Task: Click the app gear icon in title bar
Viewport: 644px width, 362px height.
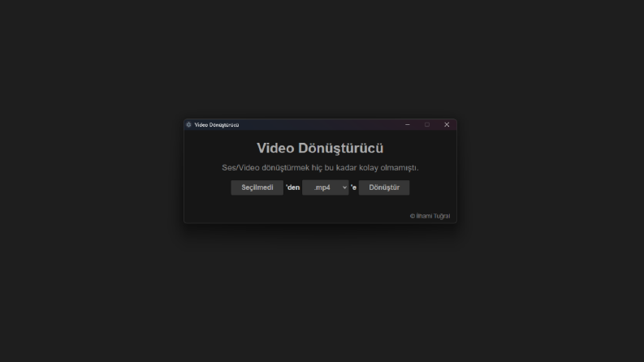Action: pyautogui.click(x=189, y=125)
